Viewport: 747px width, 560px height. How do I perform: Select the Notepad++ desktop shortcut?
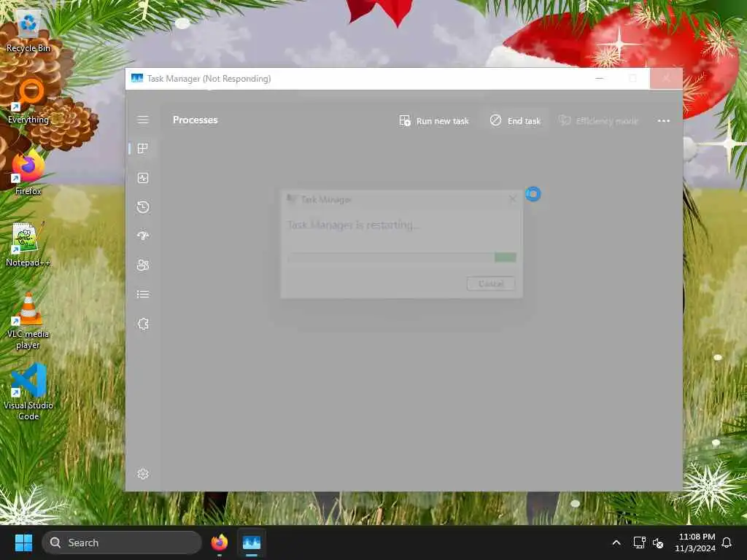click(28, 244)
